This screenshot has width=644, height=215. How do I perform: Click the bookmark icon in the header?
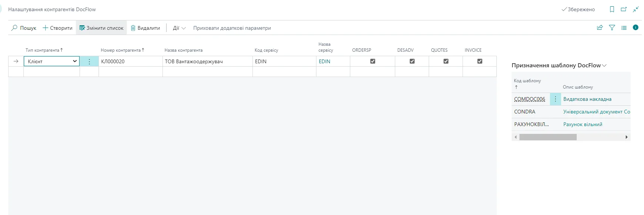tap(612, 9)
